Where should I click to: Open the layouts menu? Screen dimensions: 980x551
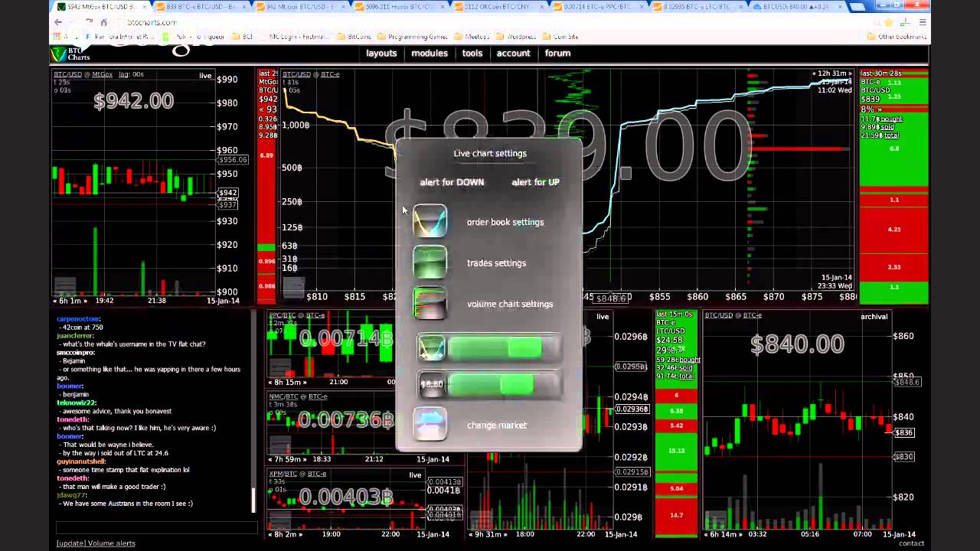coord(381,53)
